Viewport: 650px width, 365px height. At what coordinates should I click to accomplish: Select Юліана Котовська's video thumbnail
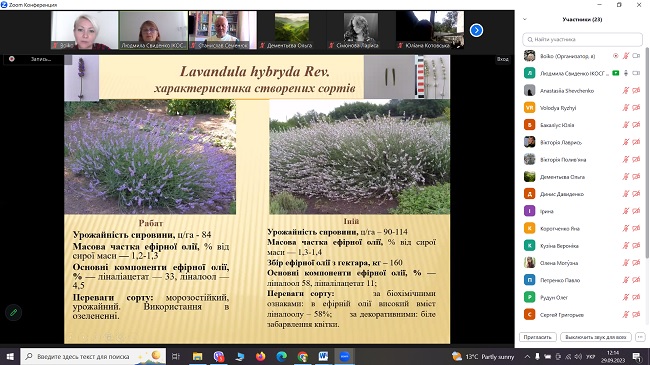pyautogui.click(x=430, y=30)
